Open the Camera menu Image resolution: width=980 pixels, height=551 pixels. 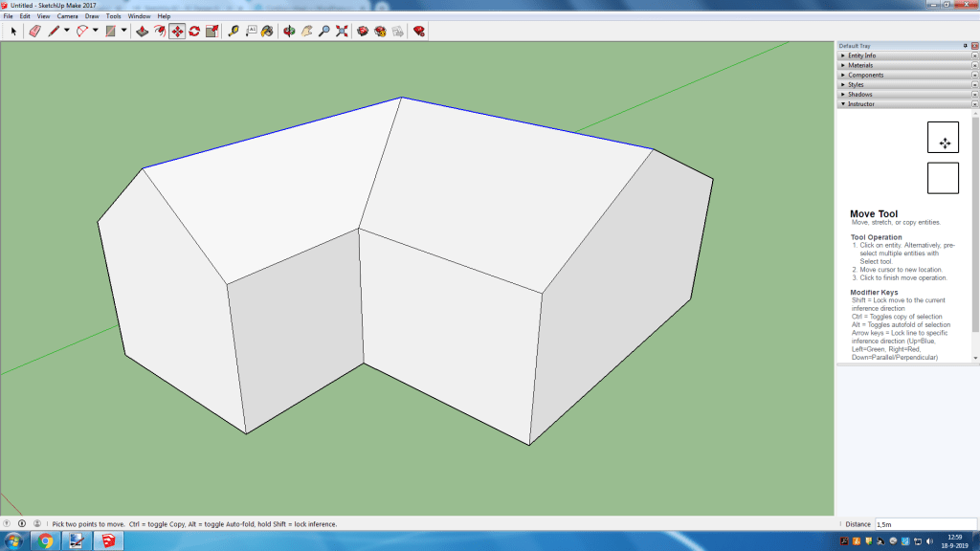coord(67,16)
